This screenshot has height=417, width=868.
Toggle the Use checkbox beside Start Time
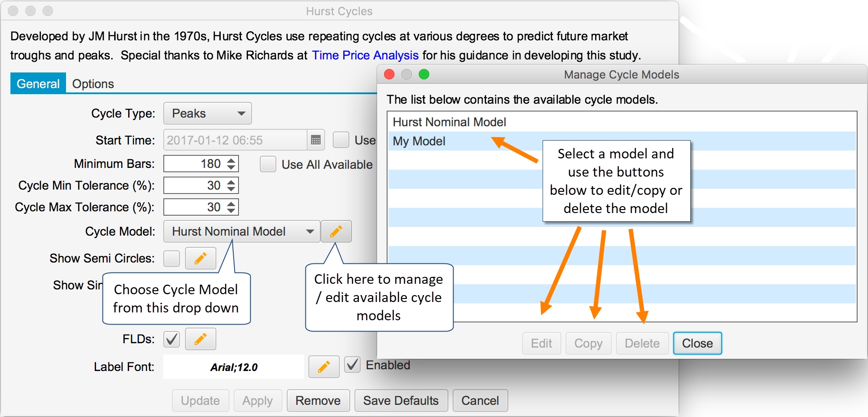click(341, 140)
